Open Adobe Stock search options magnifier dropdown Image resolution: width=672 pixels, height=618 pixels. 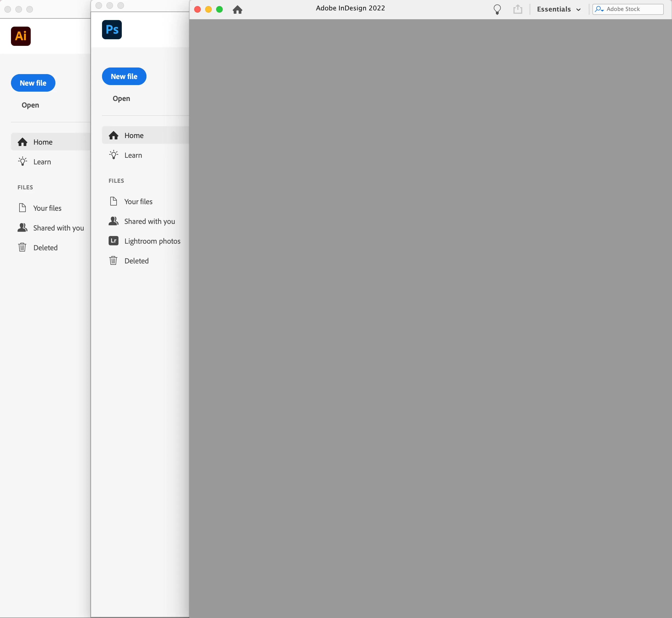pyautogui.click(x=599, y=9)
